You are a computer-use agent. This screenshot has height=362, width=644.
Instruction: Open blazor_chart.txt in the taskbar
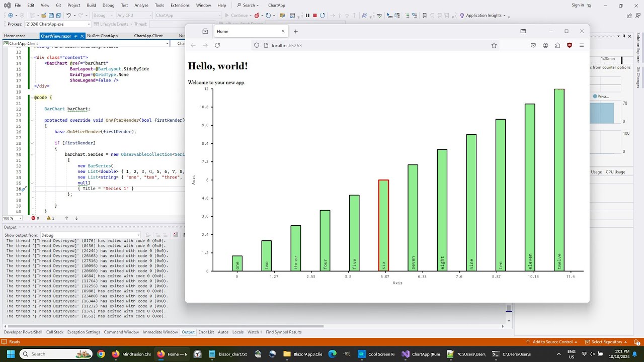(228, 354)
